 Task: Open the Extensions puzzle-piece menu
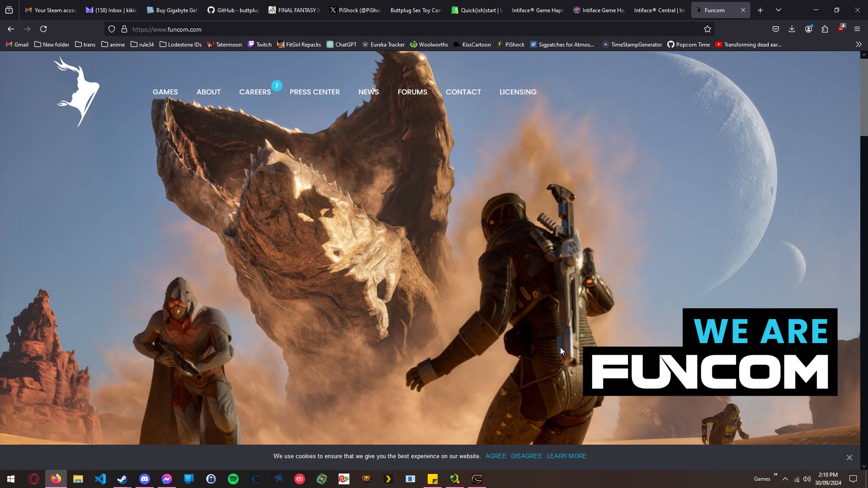click(825, 29)
